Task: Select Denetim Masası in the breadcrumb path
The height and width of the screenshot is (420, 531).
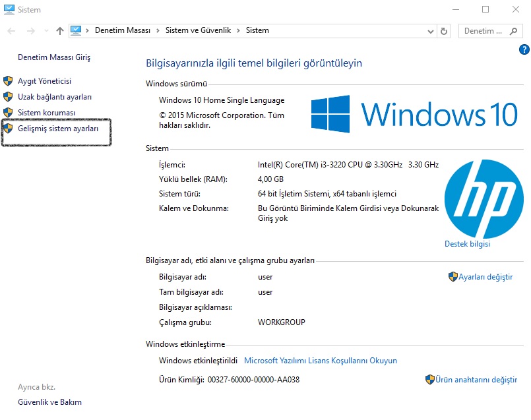Action: pos(122,30)
